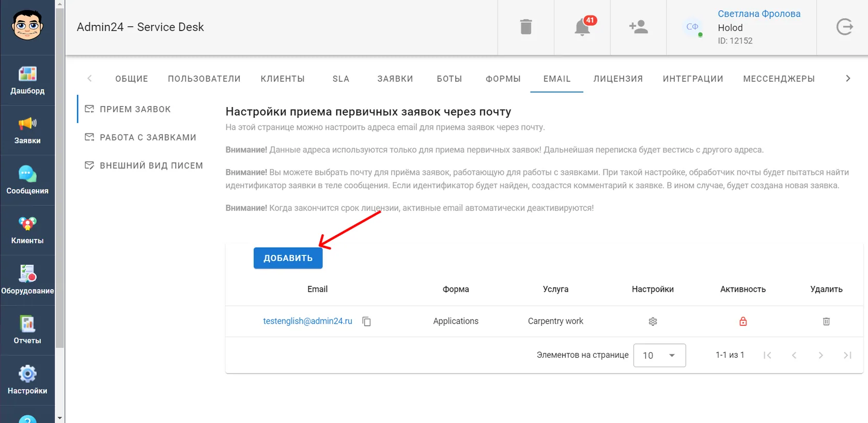Open the testenglish@admin24.ru link

point(307,321)
